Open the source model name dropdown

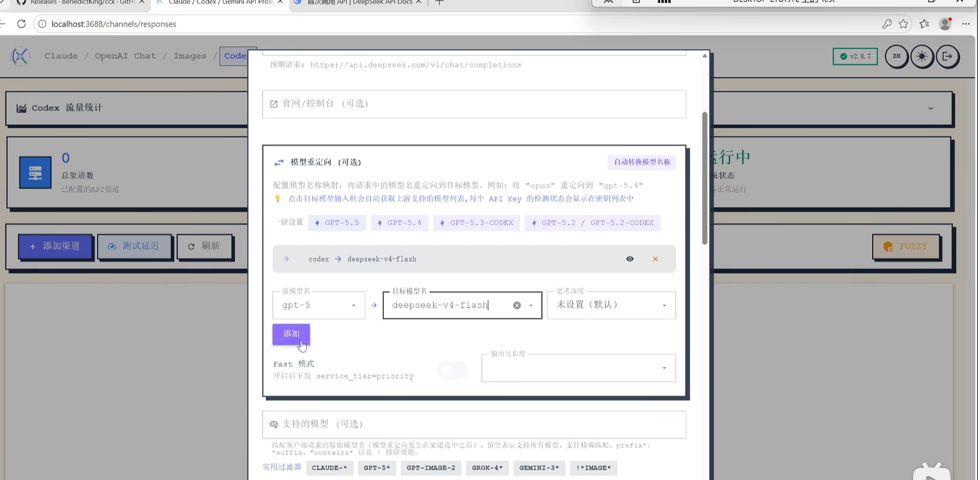[319, 305]
